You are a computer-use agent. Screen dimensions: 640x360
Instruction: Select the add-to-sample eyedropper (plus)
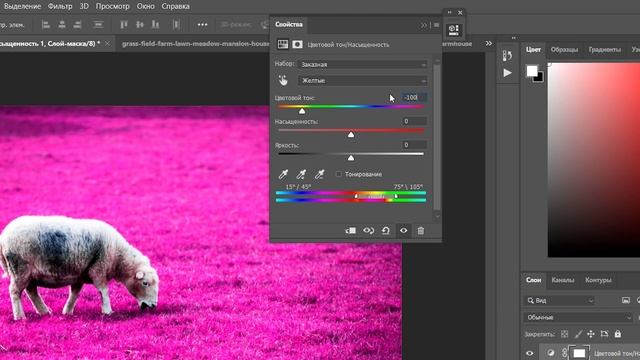tap(301, 174)
